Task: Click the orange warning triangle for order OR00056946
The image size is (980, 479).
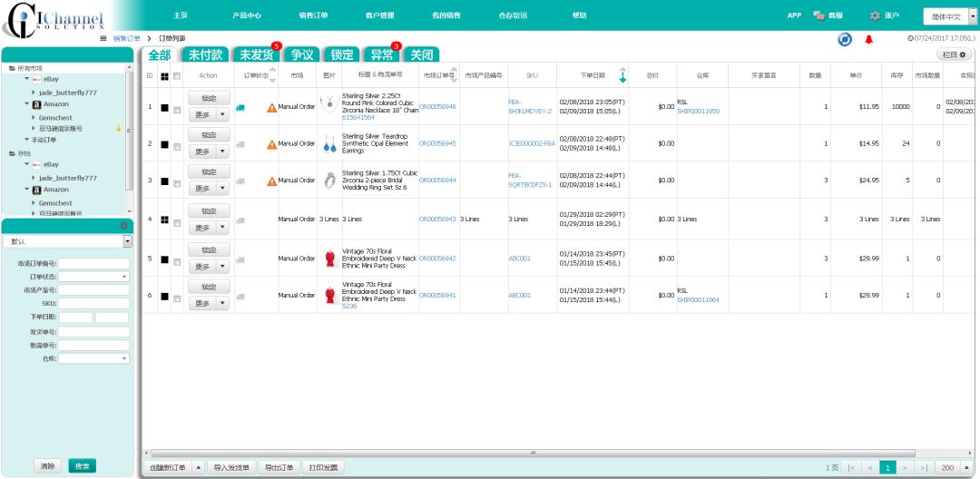Action: 271,107
